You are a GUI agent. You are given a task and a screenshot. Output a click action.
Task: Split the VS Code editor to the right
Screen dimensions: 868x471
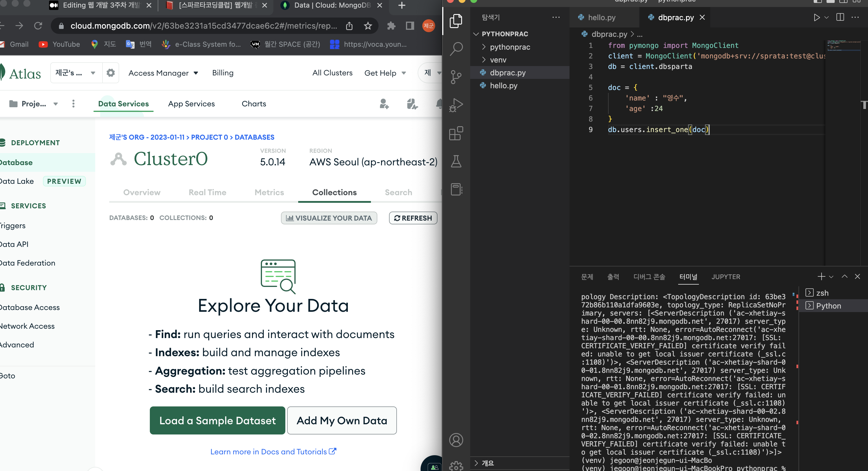tap(840, 17)
